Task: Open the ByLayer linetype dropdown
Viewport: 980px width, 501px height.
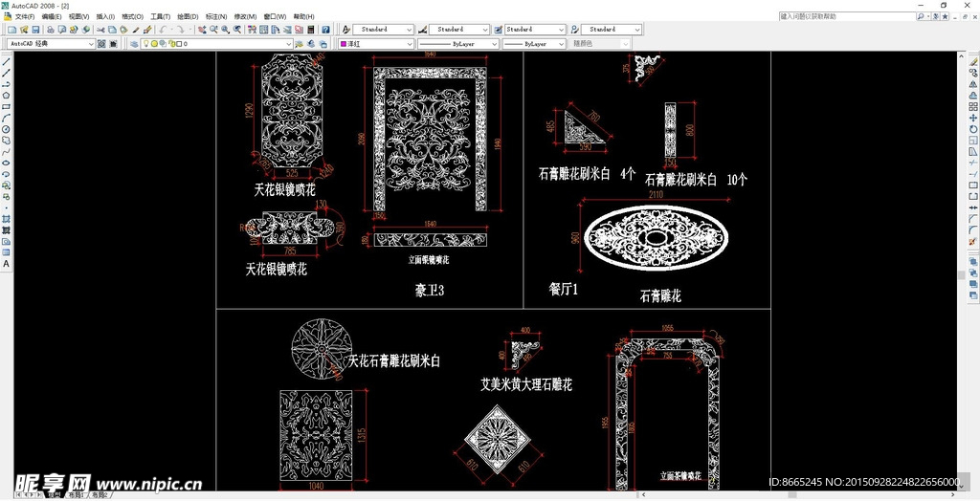Action: (457, 44)
